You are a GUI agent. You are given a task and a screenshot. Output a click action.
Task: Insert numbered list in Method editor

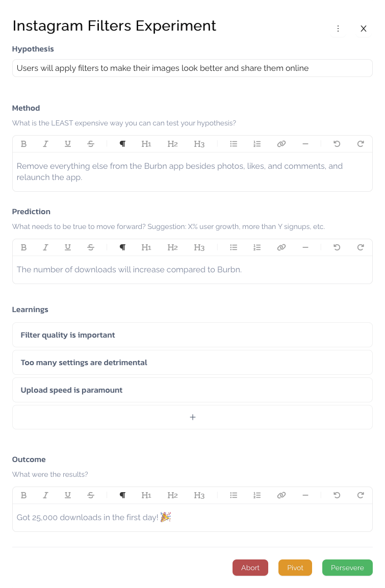point(257,144)
